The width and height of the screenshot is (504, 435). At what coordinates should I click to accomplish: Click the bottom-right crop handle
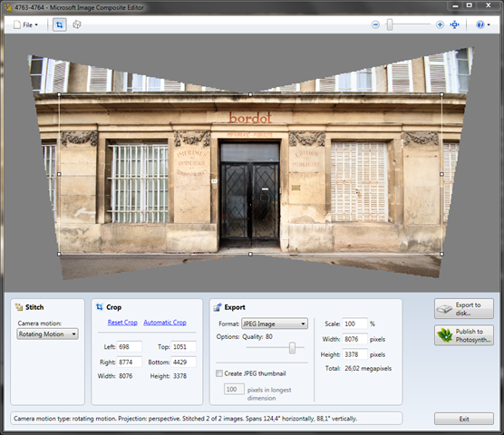click(442, 254)
